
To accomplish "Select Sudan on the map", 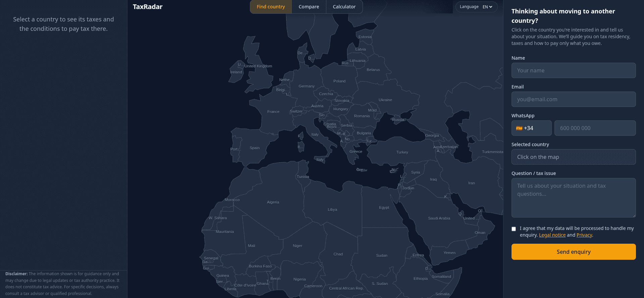I will pos(382,255).
